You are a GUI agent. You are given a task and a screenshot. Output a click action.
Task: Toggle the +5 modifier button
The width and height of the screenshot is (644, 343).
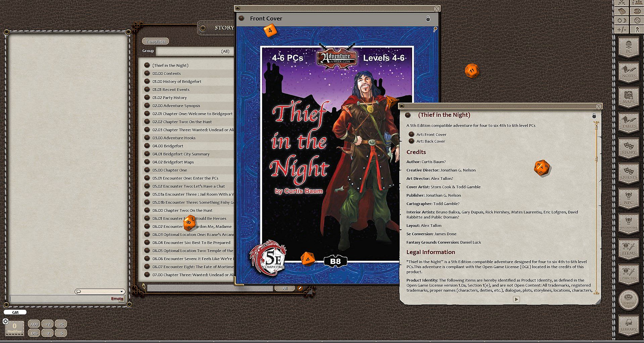click(x=61, y=324)
